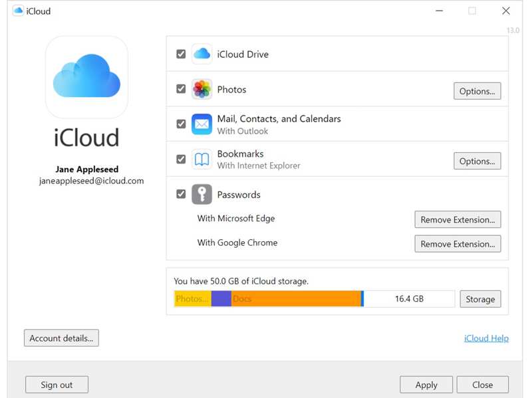Click the janeappleseed@icloud.com email text
Viewport: 532px width, 398px height.
(x=91, y=181)
